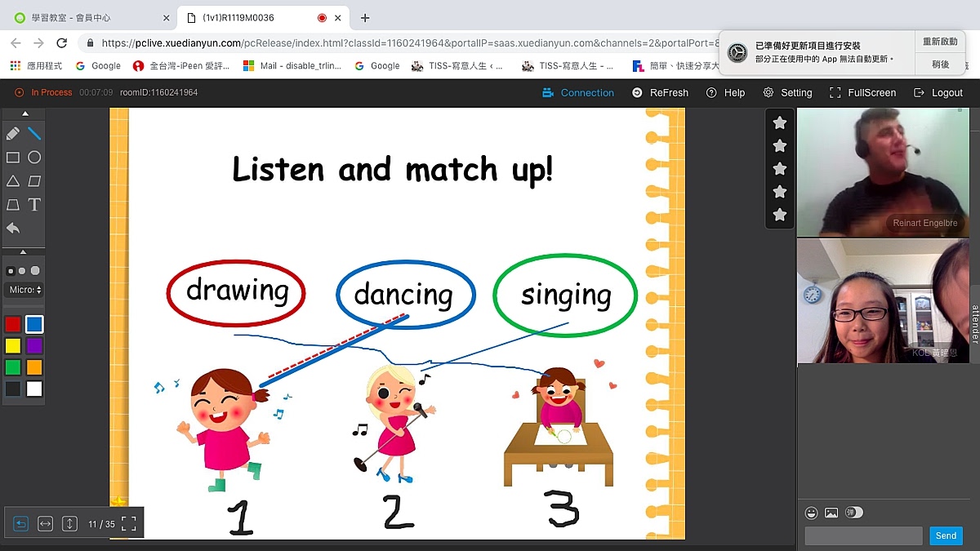Open the emoji picker in chat

tap(812, 513)
